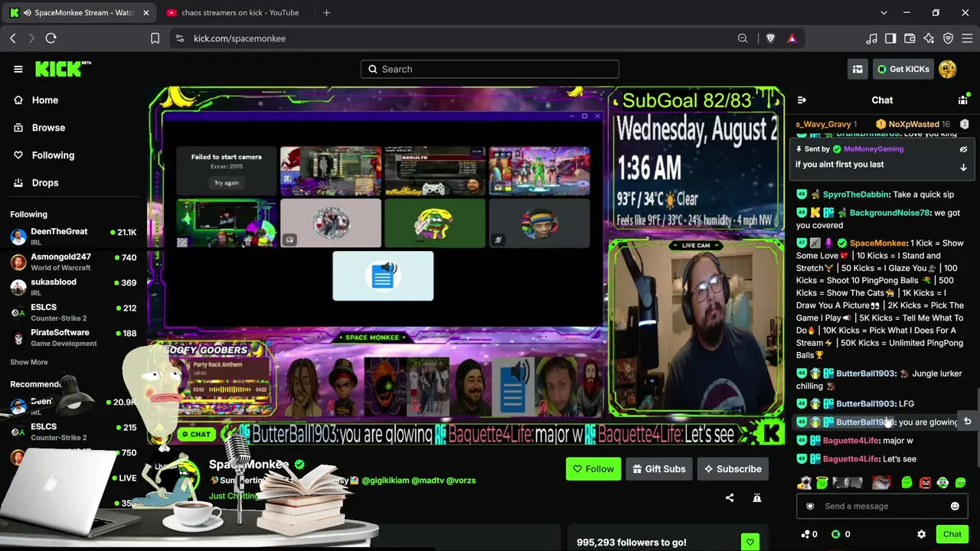Go back to previous page
This screenshot has width=980, height=551.
13,38
